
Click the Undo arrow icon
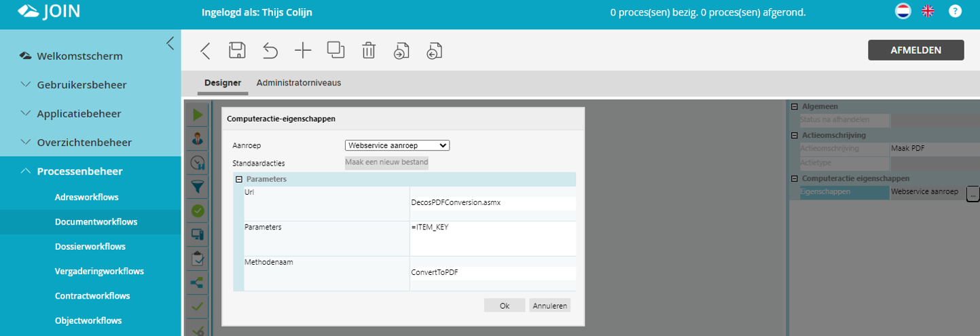point(270,51)
